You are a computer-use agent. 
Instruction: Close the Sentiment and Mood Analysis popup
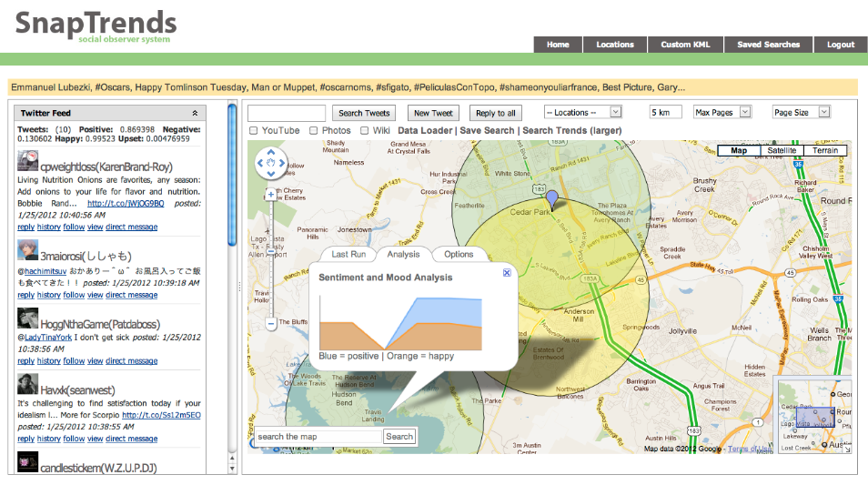pos(507,273)
